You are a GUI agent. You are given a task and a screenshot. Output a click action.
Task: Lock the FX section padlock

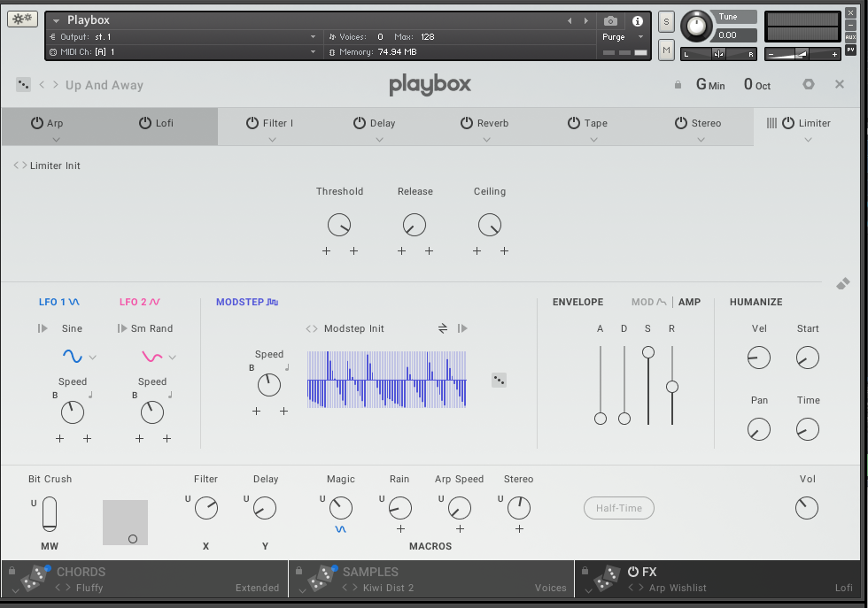coord(585,570)
